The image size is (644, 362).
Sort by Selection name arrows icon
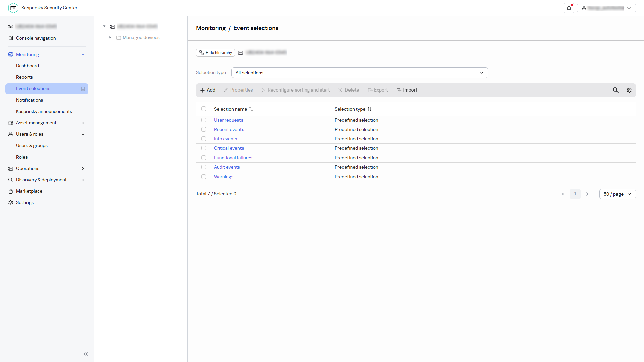click(251, 109)
